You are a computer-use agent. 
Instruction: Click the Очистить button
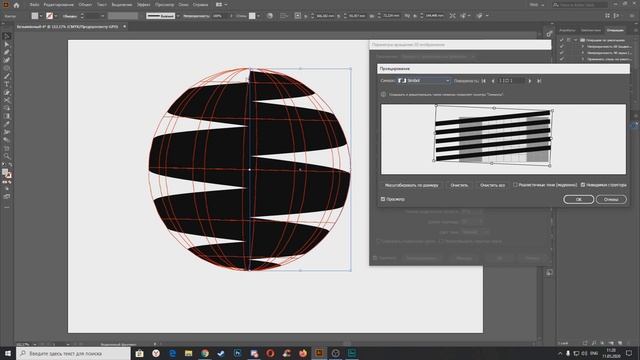459,185
